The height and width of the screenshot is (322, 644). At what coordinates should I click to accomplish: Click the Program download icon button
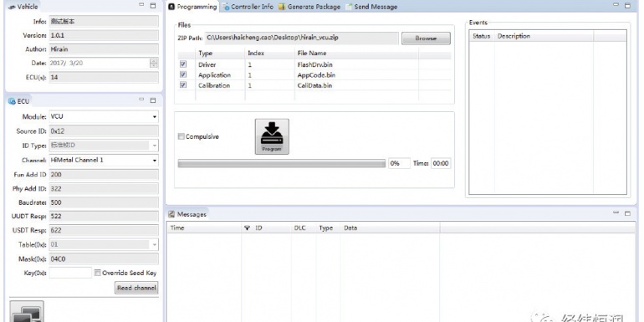272,136
